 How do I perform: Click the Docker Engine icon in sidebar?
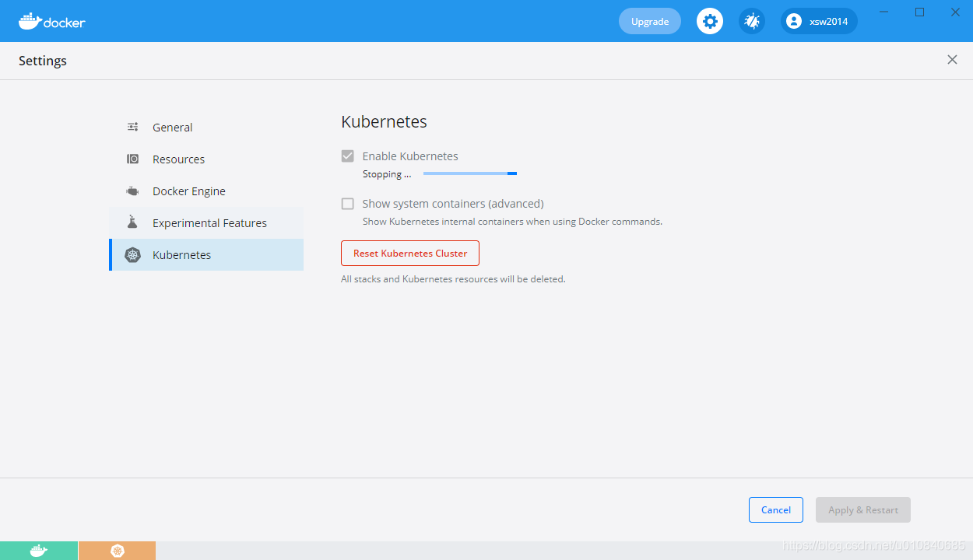point(133,191)
